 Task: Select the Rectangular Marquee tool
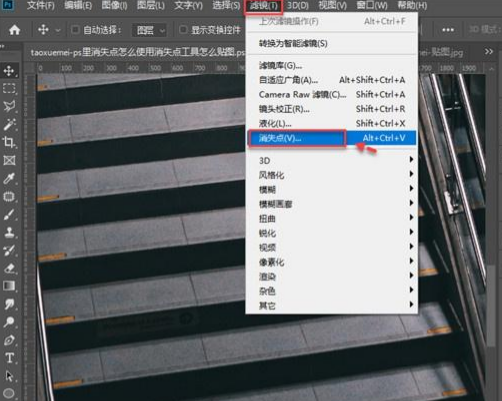tap(9, 88)
